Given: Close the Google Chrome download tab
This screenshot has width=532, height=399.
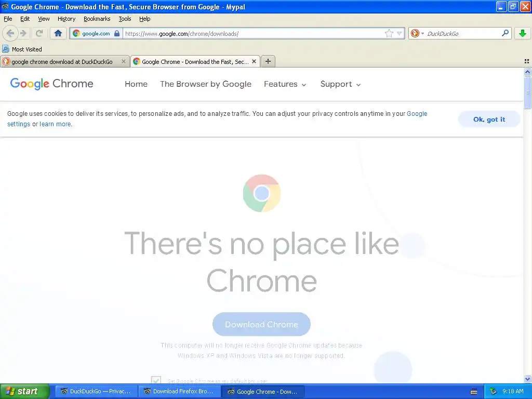Looking at the screenshot, I should click(x=254, y=61).
